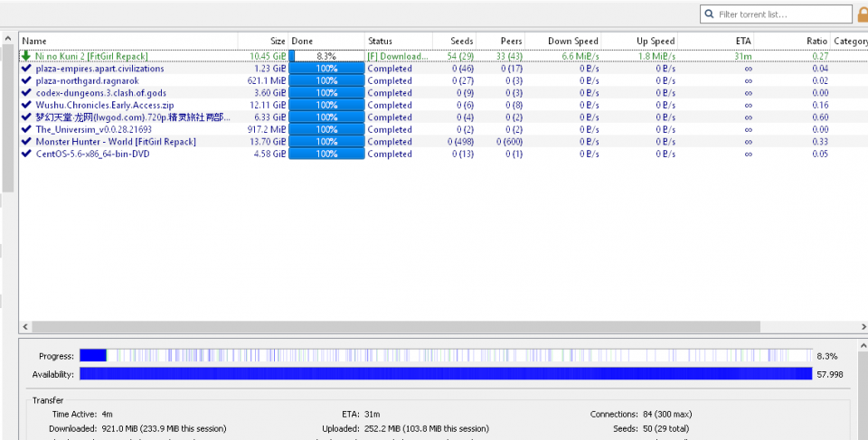Click the Time Active 4m value

point(107,414)
